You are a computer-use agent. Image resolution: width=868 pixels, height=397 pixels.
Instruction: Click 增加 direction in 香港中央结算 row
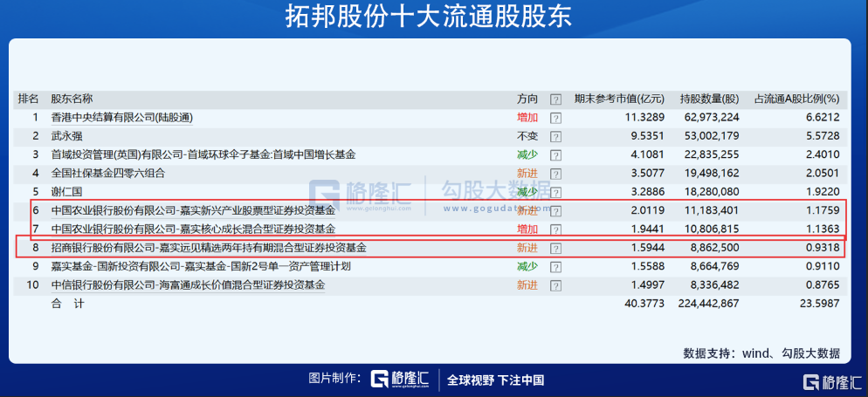[527, 118]
